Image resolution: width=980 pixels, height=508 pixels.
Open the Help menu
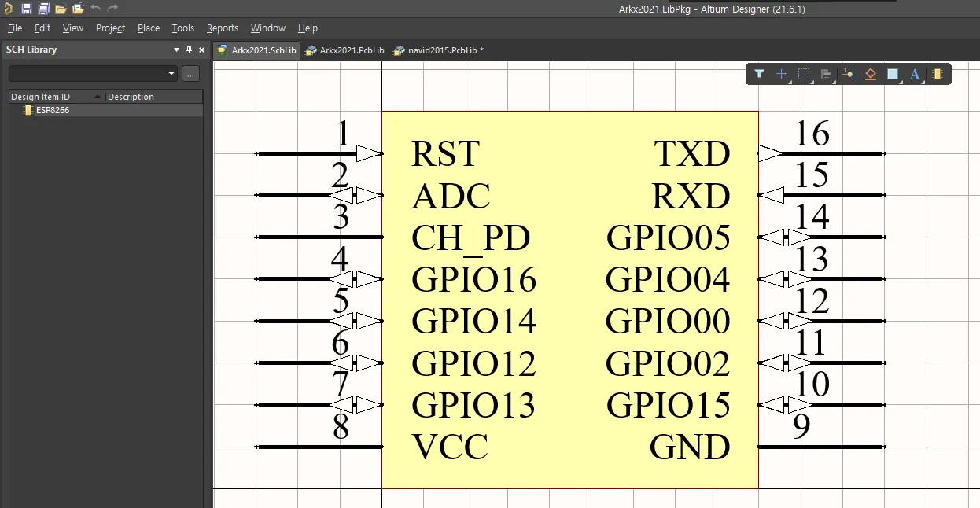308,28
